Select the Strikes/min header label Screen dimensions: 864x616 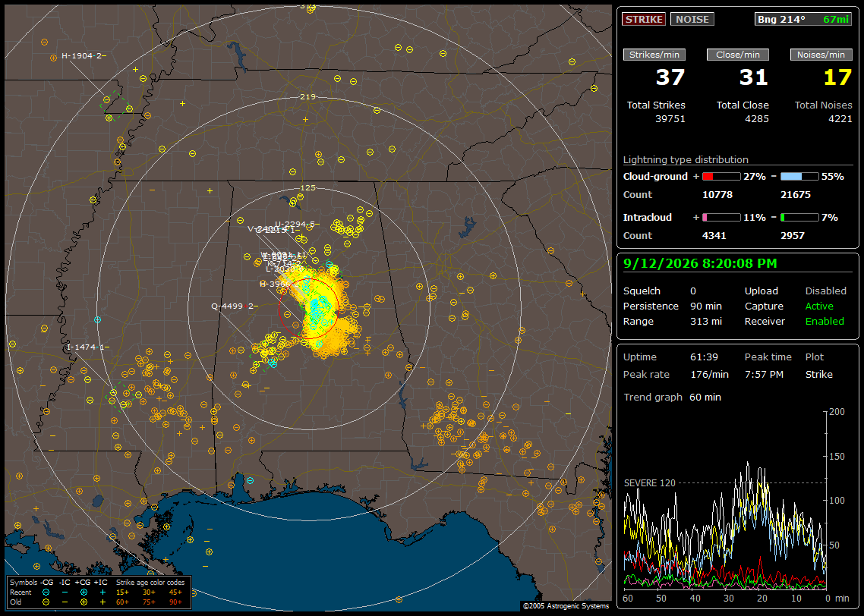tap(654, 55)
